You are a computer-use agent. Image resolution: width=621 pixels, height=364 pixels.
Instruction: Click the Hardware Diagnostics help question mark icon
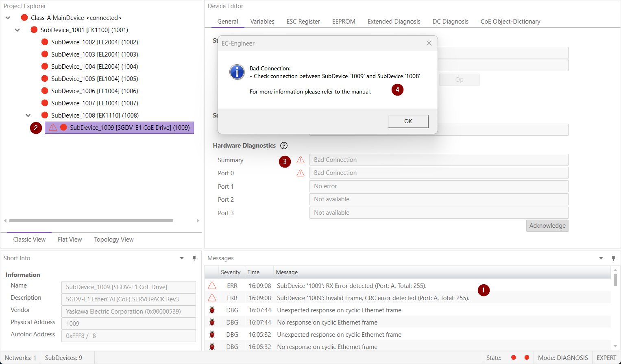coord(284,146)
